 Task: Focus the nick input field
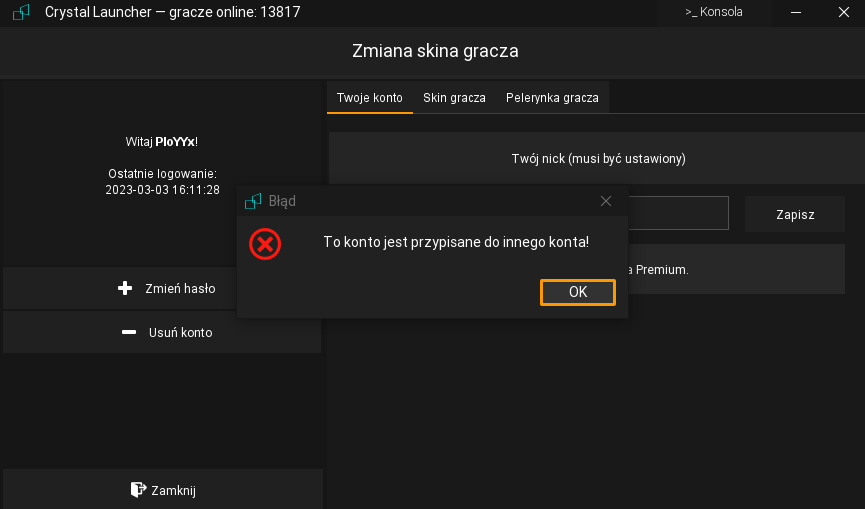tap(678, 213)
